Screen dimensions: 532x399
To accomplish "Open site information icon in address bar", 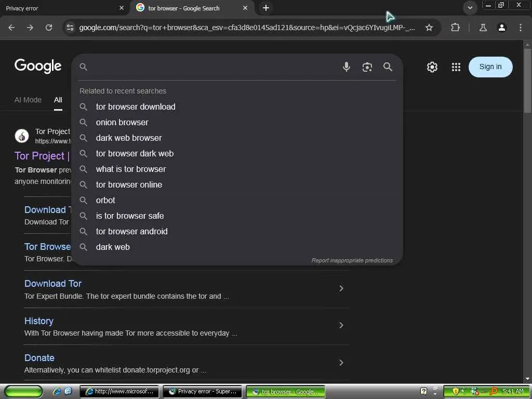I will click(x=70, y=28).
